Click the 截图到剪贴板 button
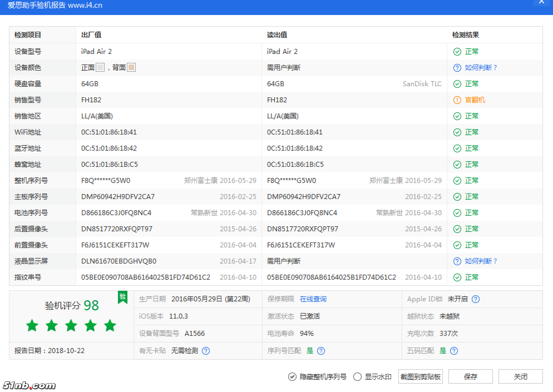The height and width of the screenshot is (392, 553). (x=420, y=377)
